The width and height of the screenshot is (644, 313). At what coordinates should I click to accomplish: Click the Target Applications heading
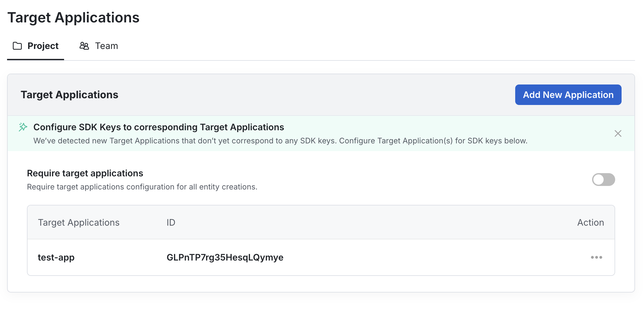74,18
